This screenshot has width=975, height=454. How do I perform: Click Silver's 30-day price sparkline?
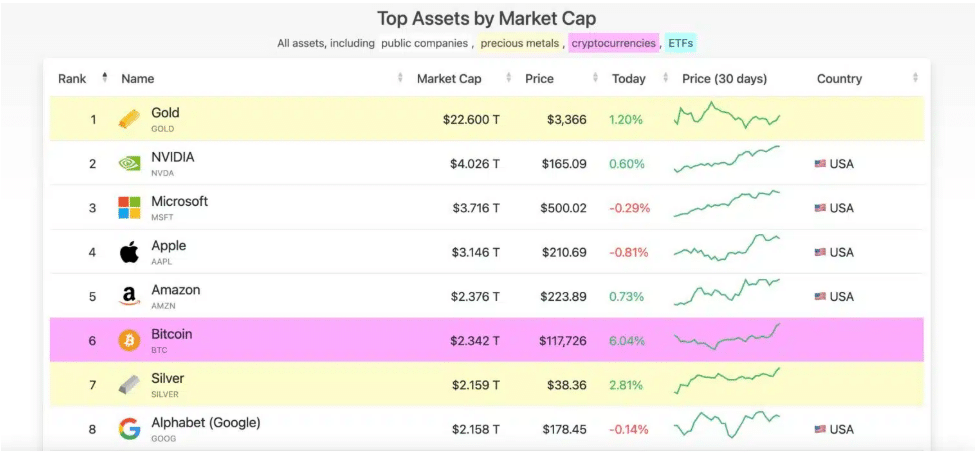pyautogui.click(x=727, y=381)
